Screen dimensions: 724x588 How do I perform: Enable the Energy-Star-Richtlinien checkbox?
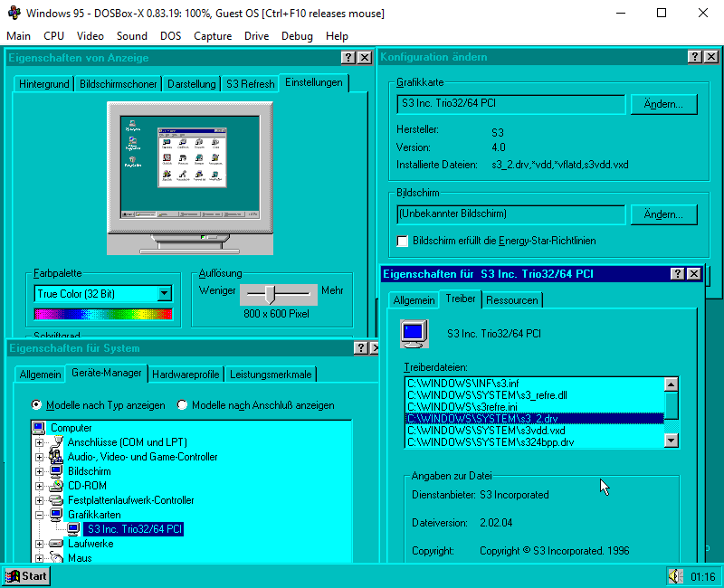[x=402, y=241]
